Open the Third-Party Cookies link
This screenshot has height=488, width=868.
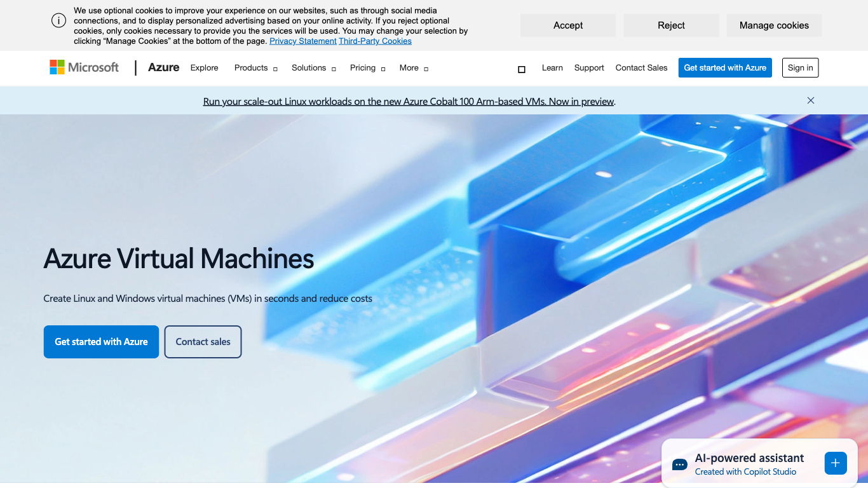click(x=375, y=41)
